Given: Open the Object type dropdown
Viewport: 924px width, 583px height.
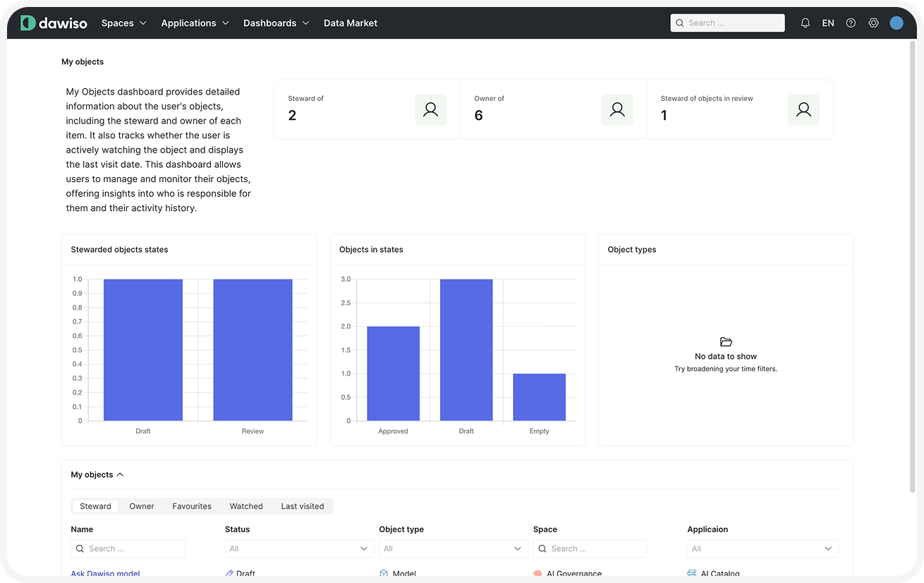Looking at the screenshot, I should point(454,548).
